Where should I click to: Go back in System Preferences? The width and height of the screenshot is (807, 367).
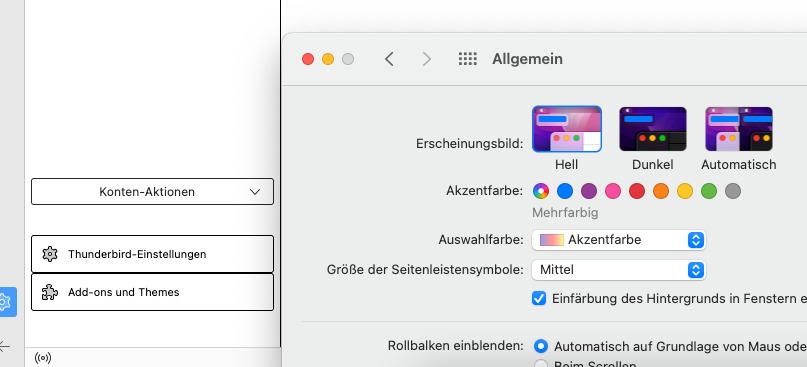[x=389, y=59]
